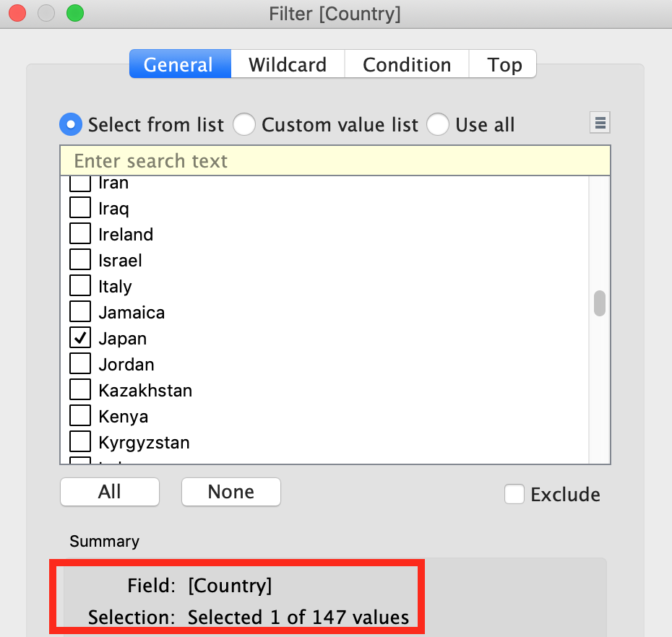Select the General tab
The image size is (672, 637).
point(180,64)
